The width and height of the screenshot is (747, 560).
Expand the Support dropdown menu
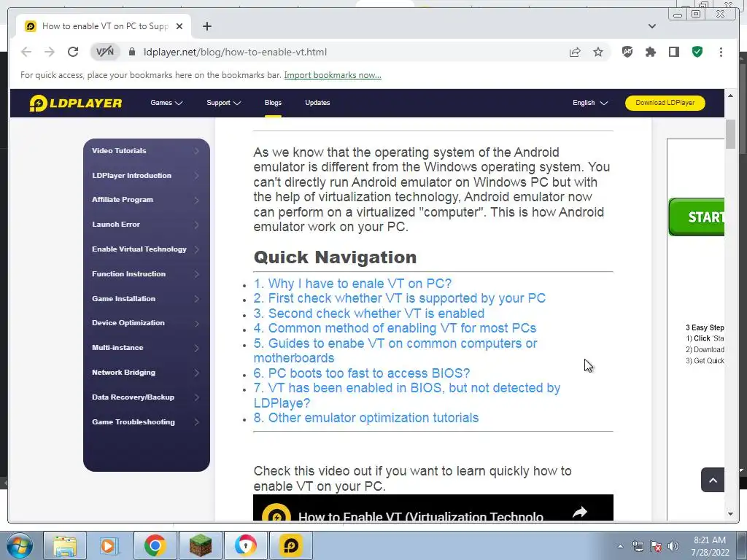(x=223, y=103)
